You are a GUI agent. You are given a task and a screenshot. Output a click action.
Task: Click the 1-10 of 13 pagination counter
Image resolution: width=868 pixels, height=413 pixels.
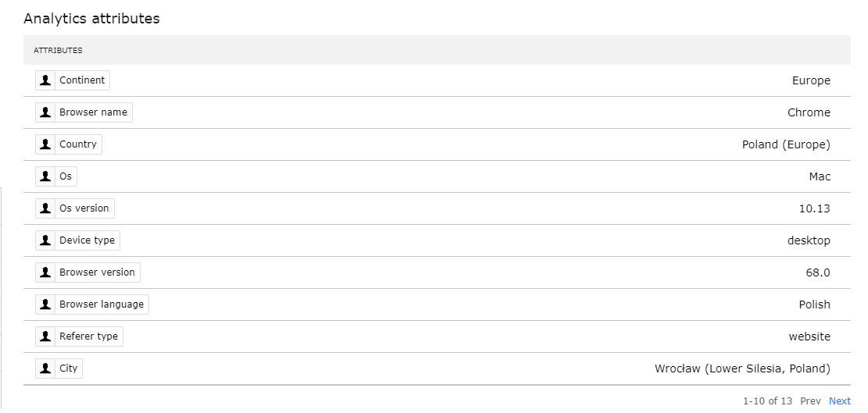(768, 401)
